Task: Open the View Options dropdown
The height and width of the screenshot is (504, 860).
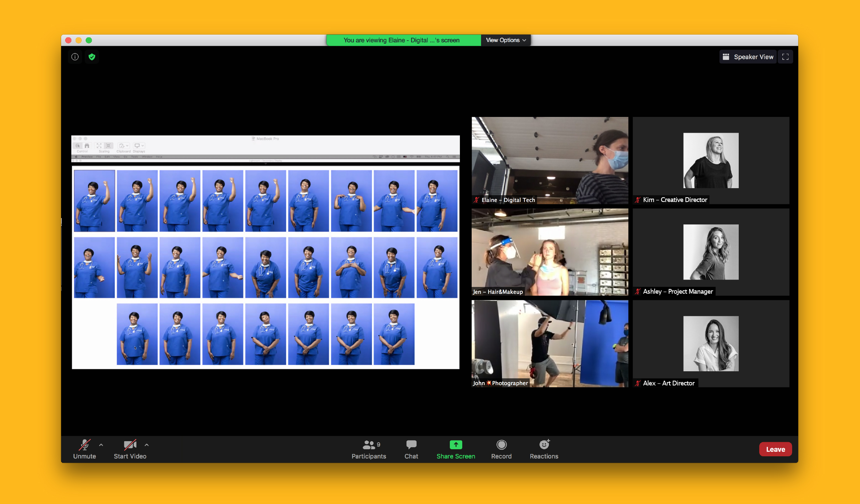Action: click(506, 40)
